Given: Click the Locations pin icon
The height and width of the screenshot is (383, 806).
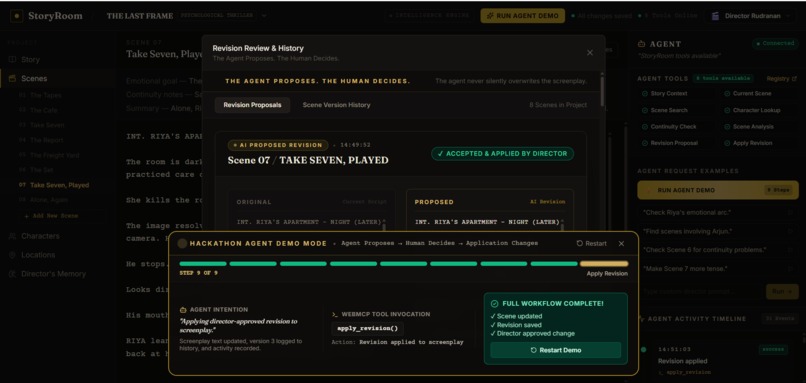Looking at the screenshot, I should (x=13, y=255).
